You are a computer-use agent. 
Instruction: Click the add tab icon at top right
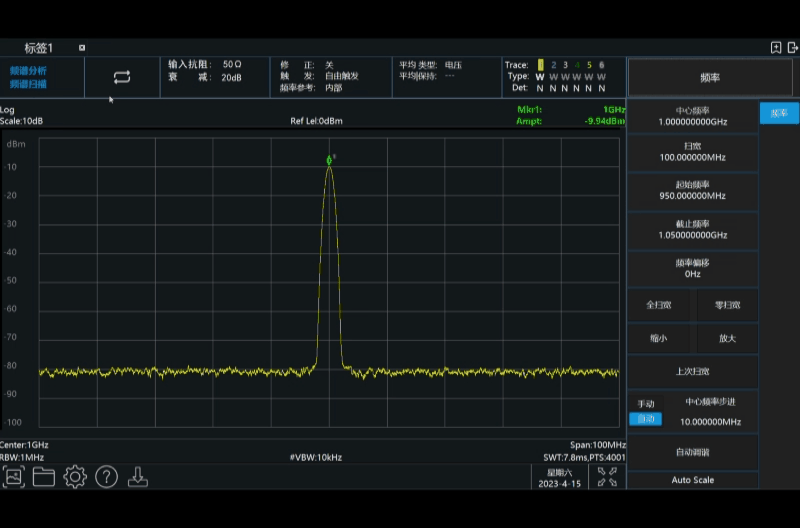[x=776, y=48]
